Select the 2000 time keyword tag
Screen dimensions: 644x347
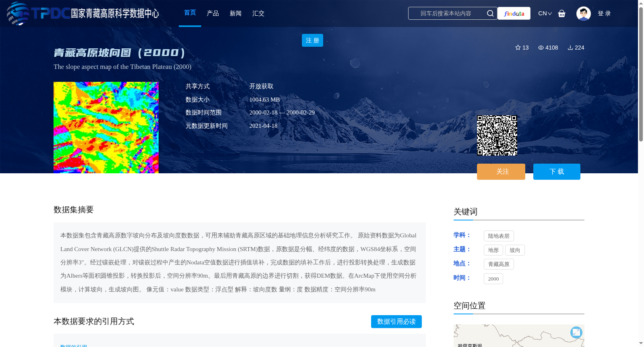493,278
